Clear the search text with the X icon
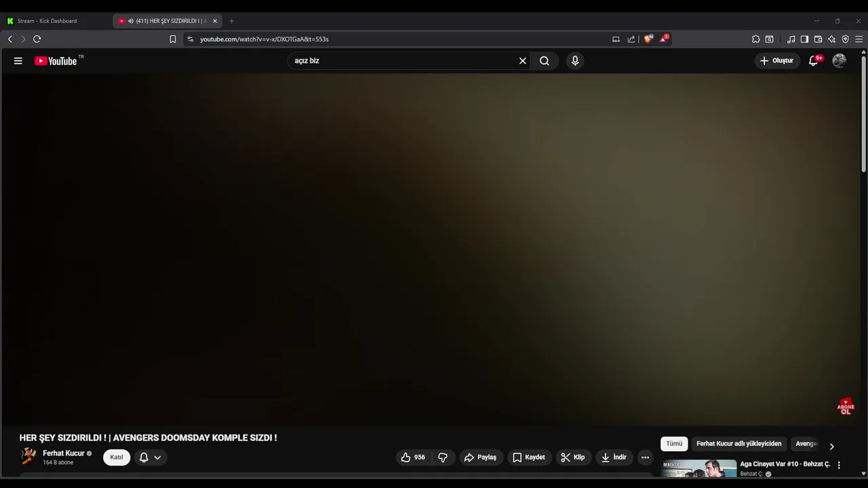868x488 pixels. 523,61
